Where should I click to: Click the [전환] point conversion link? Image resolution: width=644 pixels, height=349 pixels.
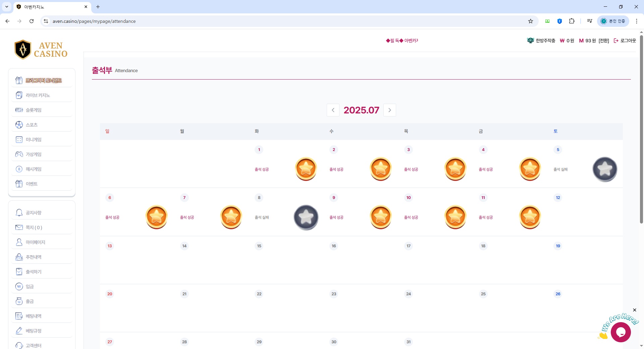coord(604,41)
